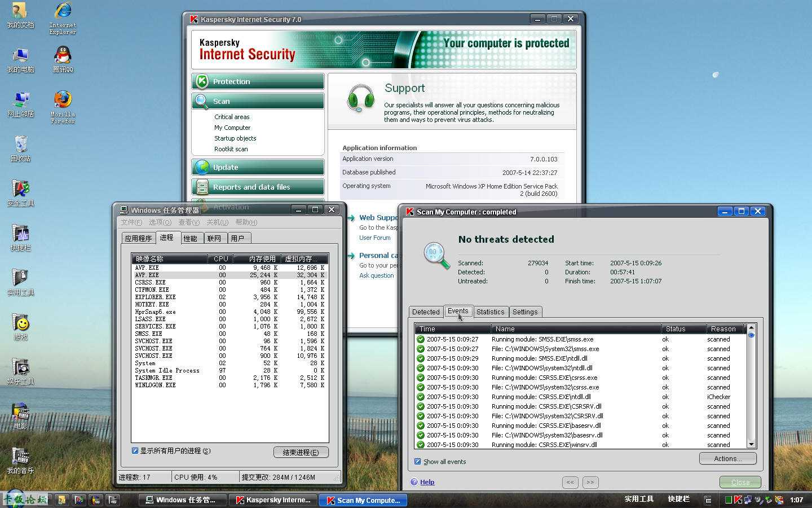Select the HprSnap6.exe process row

click(230, 312)
